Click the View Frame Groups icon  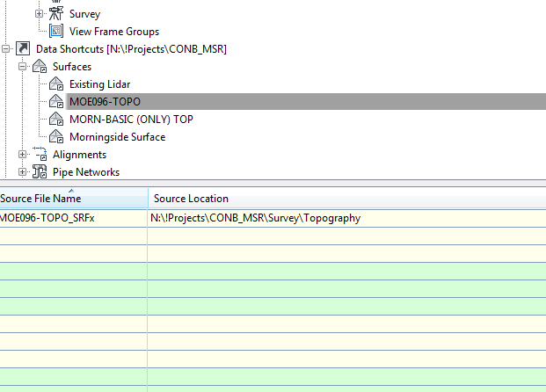56,31
